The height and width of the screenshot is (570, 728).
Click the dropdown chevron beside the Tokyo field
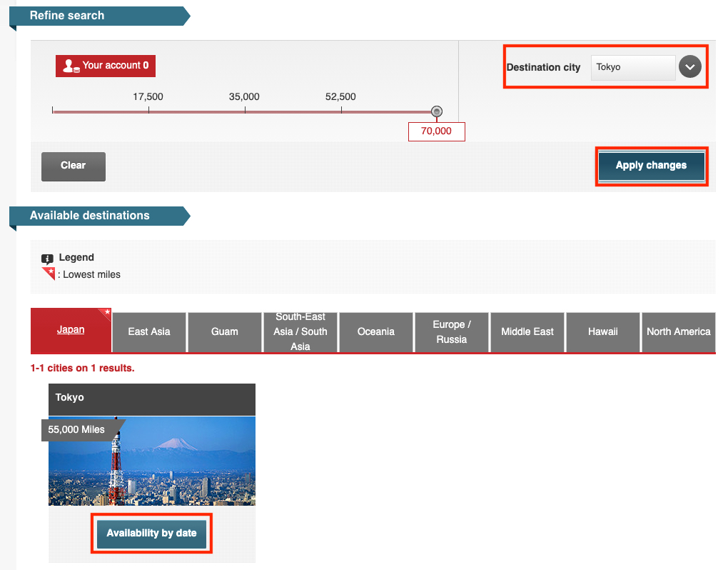point(689,66)
